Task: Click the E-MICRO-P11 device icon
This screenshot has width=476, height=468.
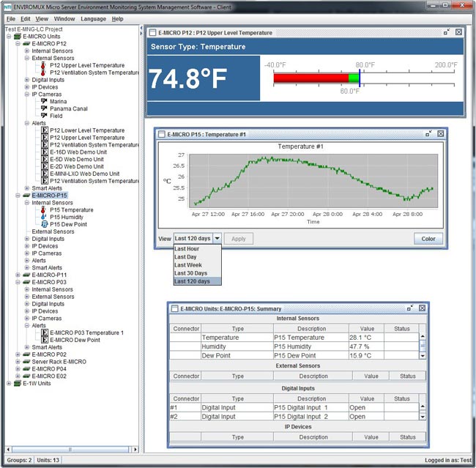Action: 26,275
